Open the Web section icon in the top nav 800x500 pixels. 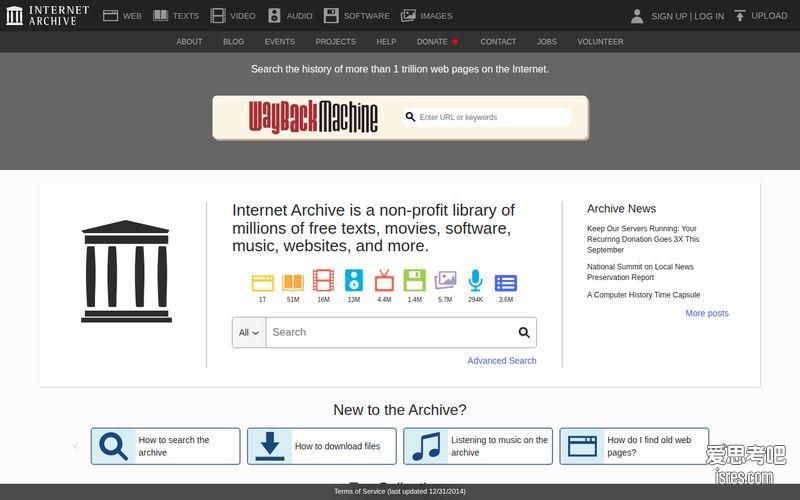(110, 16)
